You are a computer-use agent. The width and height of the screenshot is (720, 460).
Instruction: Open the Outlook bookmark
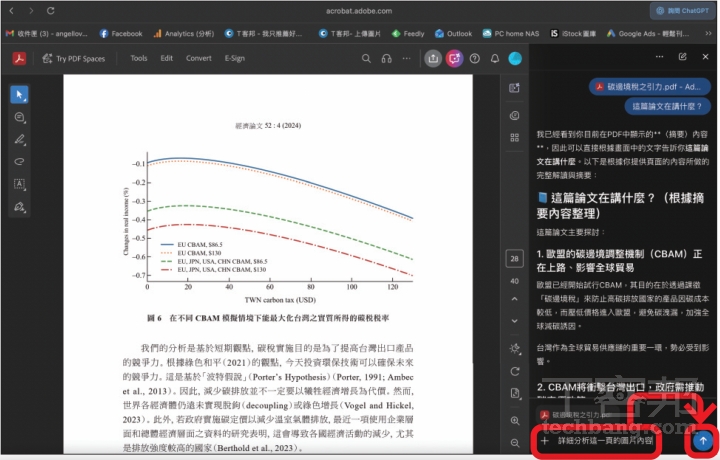454,34
